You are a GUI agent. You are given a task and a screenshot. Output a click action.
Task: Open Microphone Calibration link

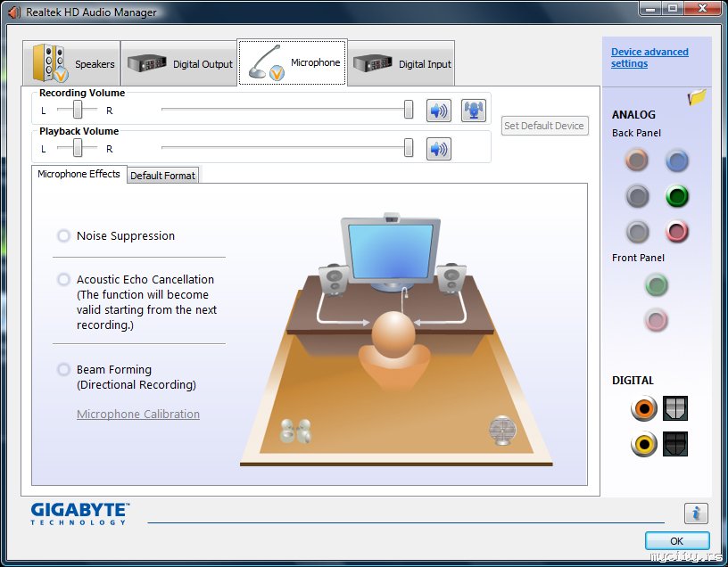[x=138, y=414]
